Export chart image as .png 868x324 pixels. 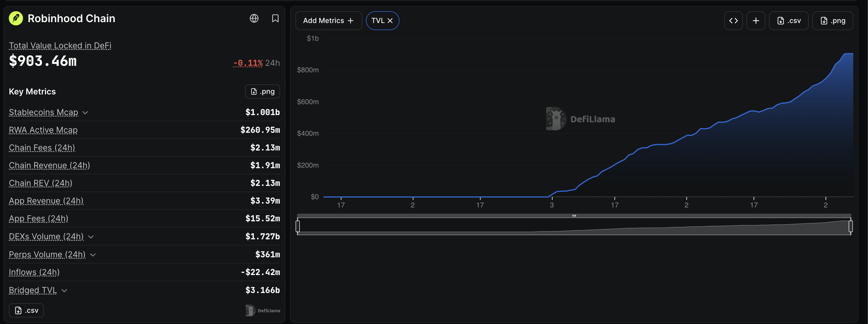coord(833,21)
